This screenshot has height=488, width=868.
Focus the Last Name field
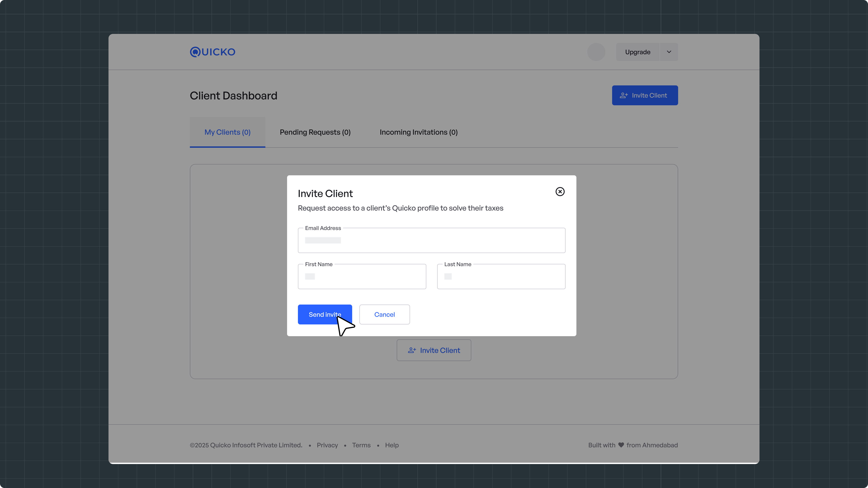coord(501,277)
